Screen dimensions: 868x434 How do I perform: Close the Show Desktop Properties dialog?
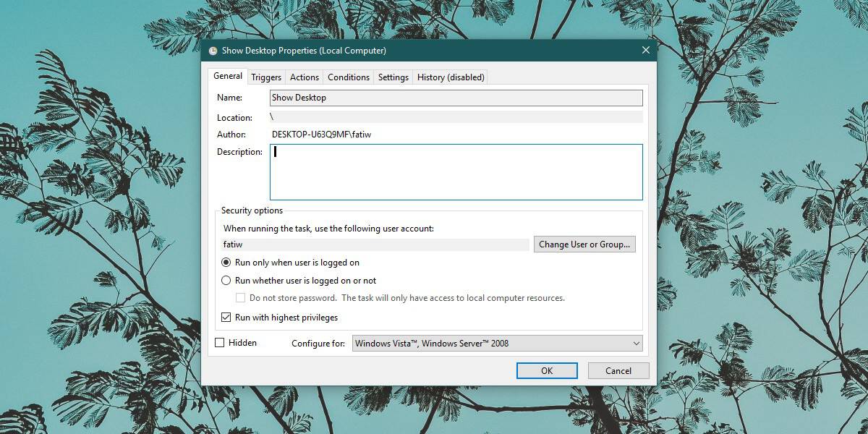(645, 50)
